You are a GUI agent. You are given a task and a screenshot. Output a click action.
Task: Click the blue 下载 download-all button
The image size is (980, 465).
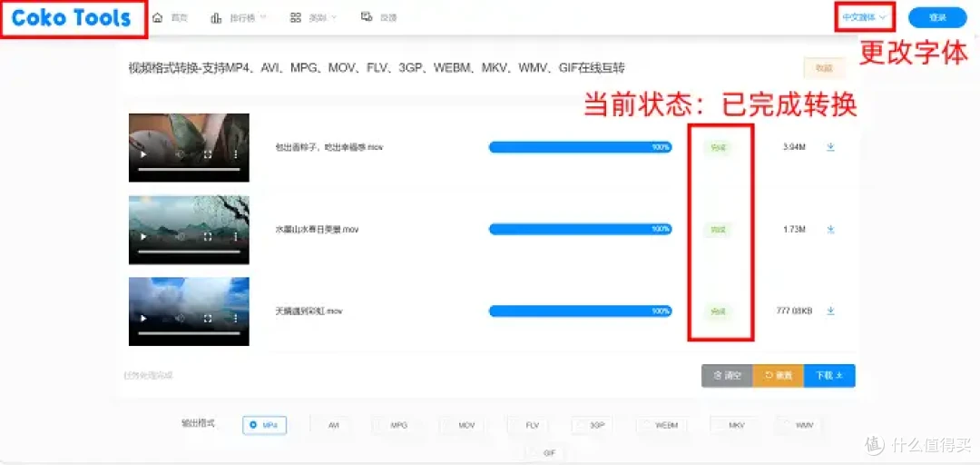tap(829, 375)
